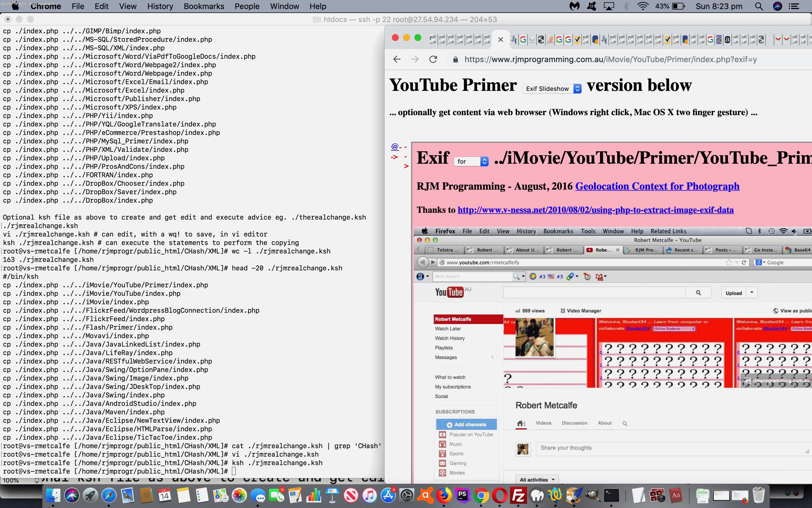Open PhpStorm PS icon in Dock

[x=463, y=495]
